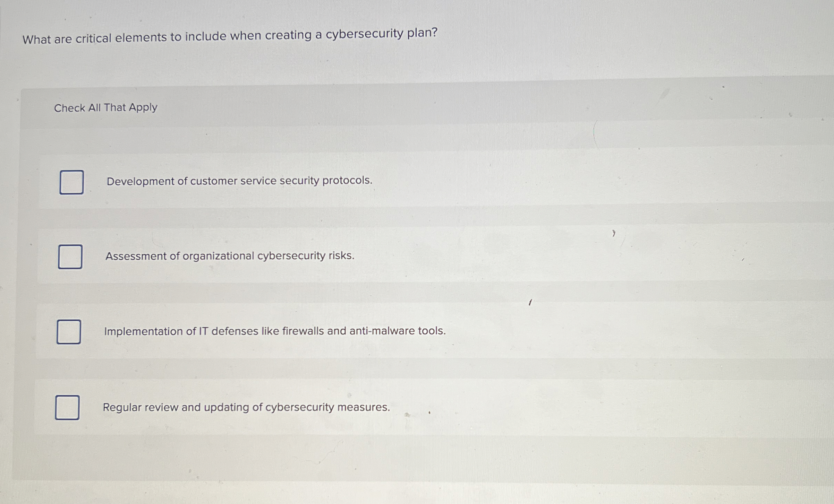Click the text 'Development of customer service security protocols'
The width and height of the screenshot is (834, 504).
coord(239,181)
